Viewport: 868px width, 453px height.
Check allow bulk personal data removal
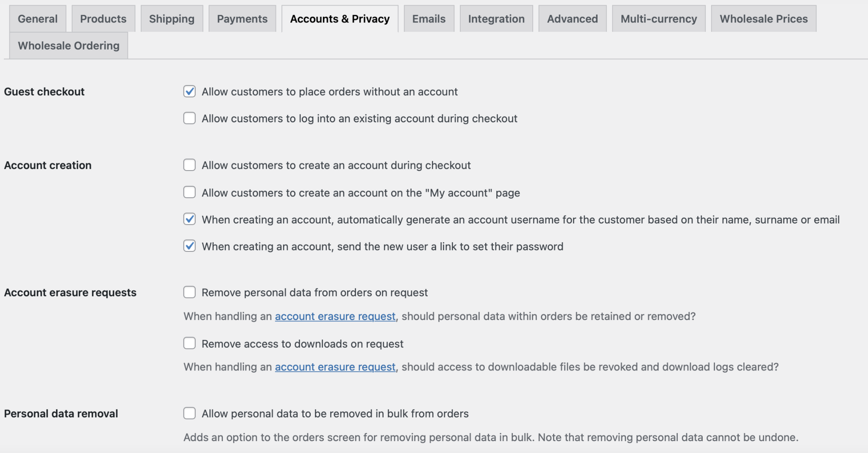pyautogui.click(x=189, y=413)
